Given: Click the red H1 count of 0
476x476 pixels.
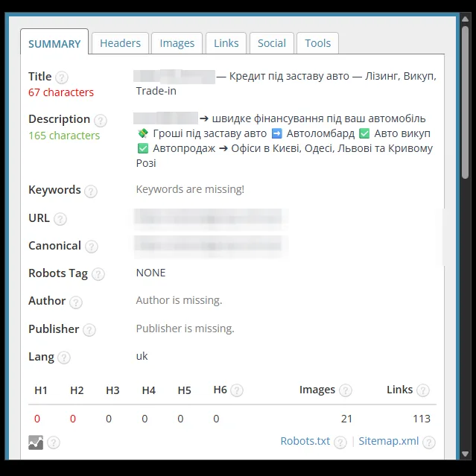Looking at the screenshot, I should (37, 419).
